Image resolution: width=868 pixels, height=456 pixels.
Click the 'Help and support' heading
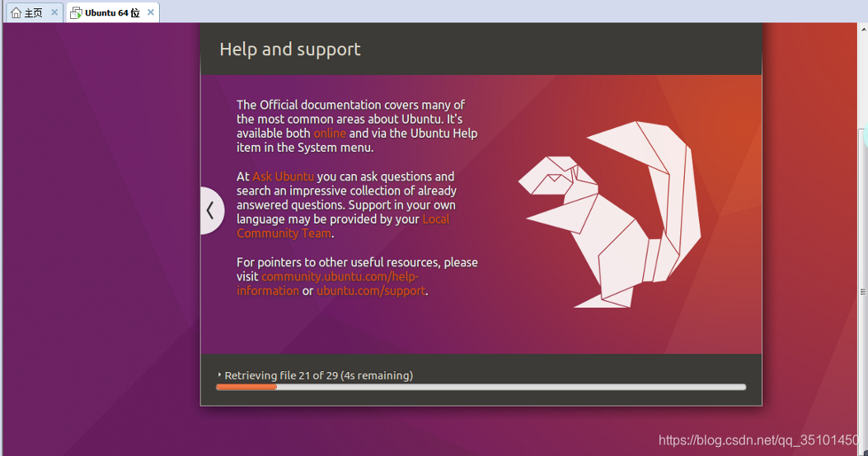tap(290, 49)
